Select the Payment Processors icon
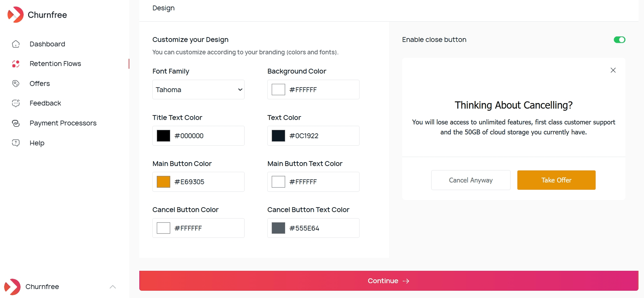The height and width of the screenshot is (298, 644). click(x=15, y=123)
